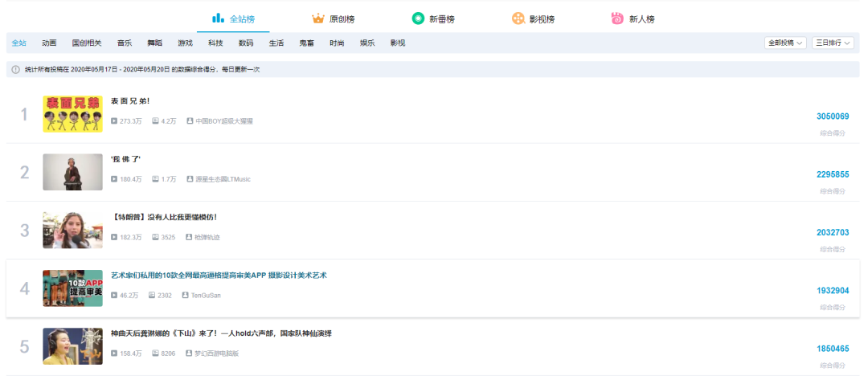Click the uploader icon next to TenGuSan

tap(185, 296)
